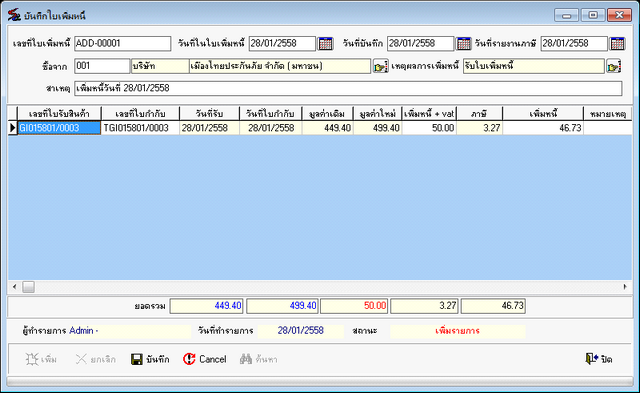Click the สาเหตุ remark field
The image size is (640, 393).
coord(348,88)
